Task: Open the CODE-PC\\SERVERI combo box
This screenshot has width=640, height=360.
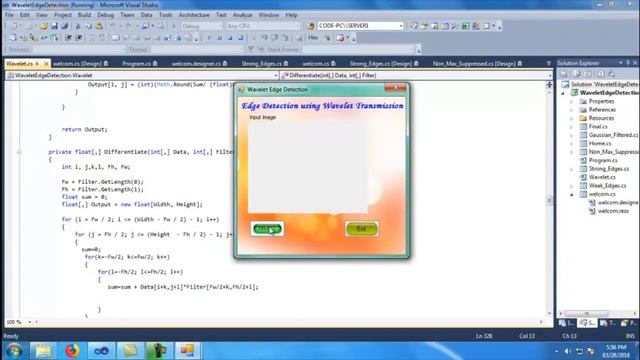Action: [360, 26]
